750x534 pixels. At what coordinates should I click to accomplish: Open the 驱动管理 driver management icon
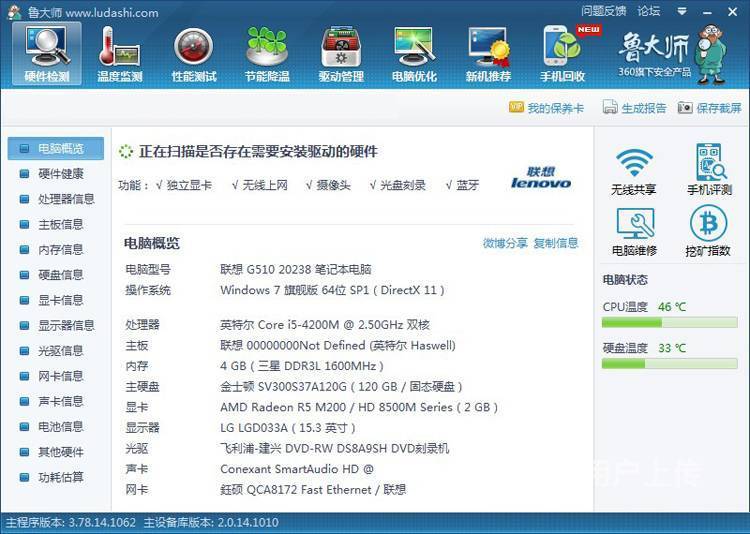pyautogui.click(x=341, y=54)
